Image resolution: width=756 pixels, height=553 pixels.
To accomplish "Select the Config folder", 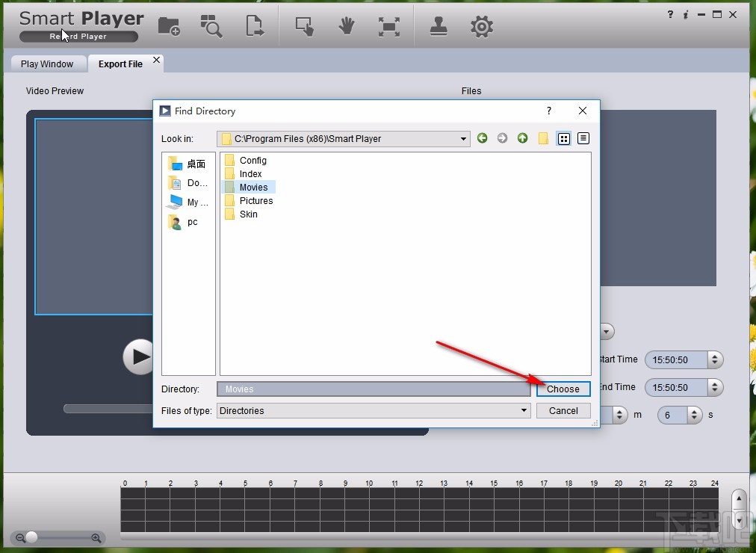I will click(x=246, y=160).
